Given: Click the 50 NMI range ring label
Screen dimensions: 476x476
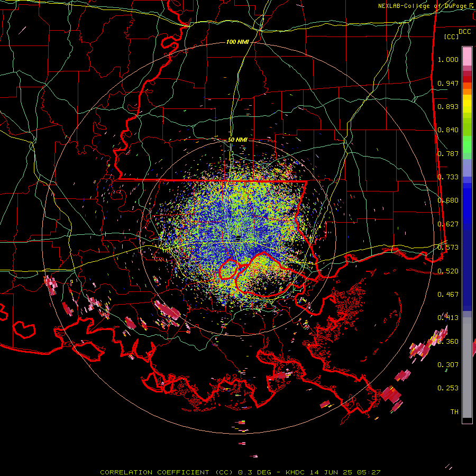Looking at the screenshot, I should tap(237, 140).
